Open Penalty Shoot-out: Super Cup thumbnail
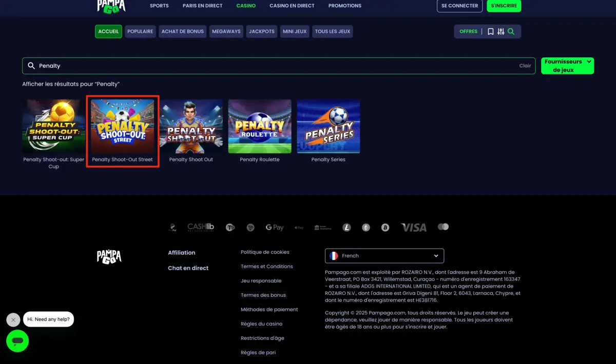The image size is (616, 364). pyautogui.click(x=54, y=126)
